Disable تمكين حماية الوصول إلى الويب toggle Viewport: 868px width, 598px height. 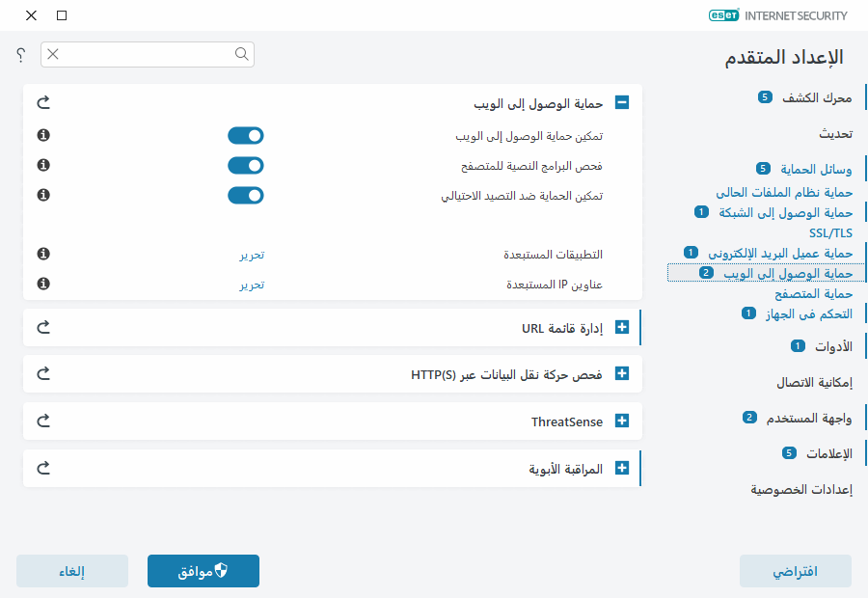click(246, 135)
